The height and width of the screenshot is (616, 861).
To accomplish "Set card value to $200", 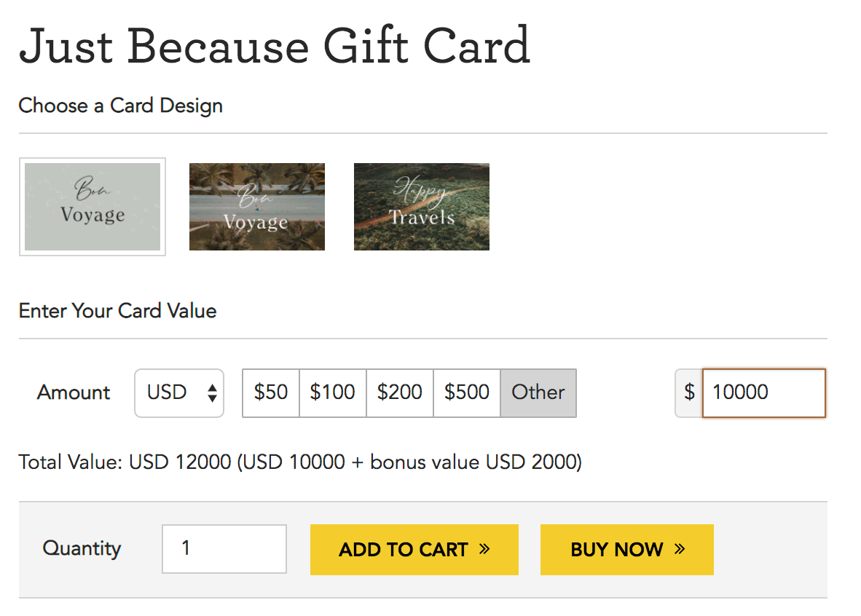I will click(400, 393).
